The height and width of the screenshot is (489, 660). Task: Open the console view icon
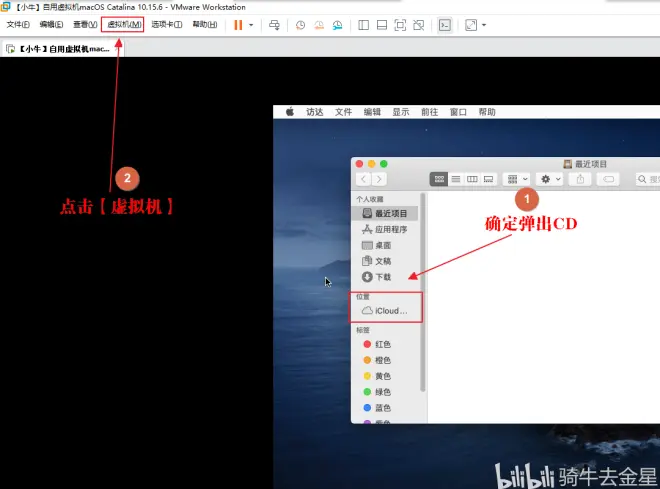[x=444, y=25]
